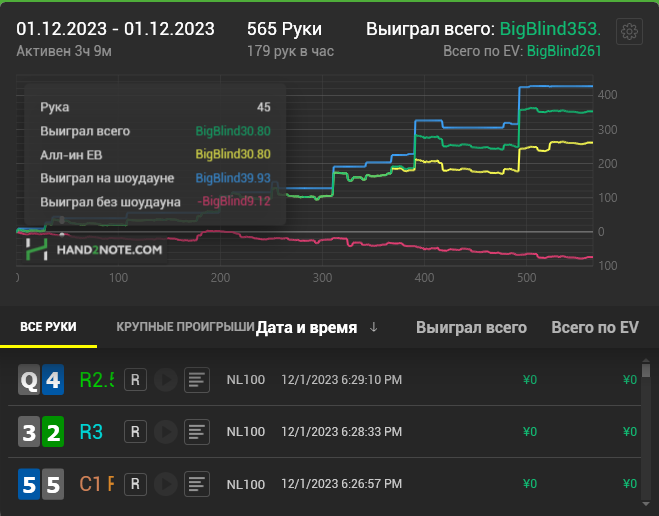Viewport: 659px width, 516px height.
Task: Click the R replayer button for 32 hand
Action: click(x=135, y=432)
